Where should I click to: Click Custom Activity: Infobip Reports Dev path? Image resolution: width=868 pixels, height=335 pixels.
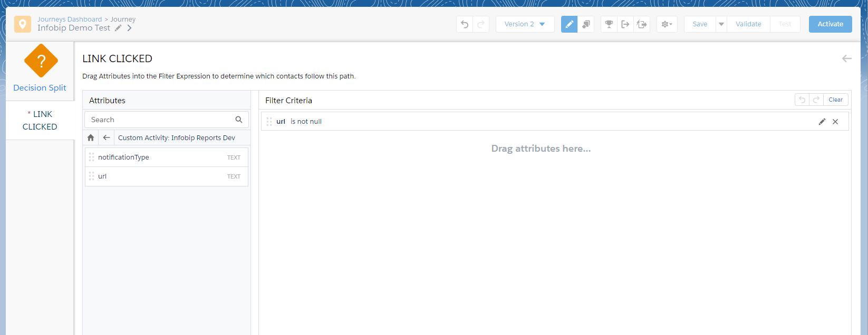pyautogui.click(x=177, y=138)
